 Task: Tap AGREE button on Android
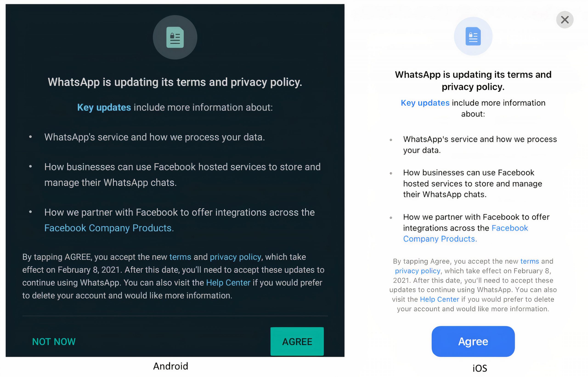297,341
